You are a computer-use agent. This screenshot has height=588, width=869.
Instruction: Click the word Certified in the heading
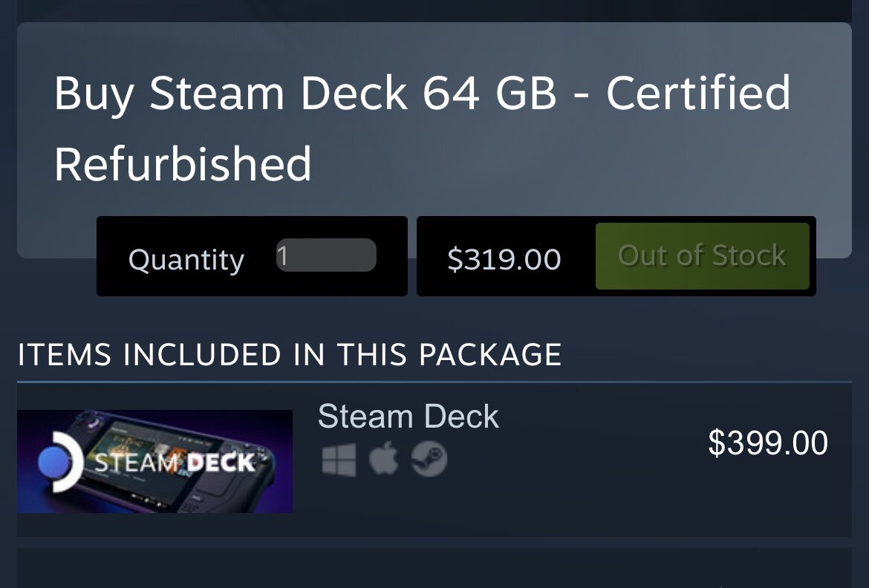point(698,93)
